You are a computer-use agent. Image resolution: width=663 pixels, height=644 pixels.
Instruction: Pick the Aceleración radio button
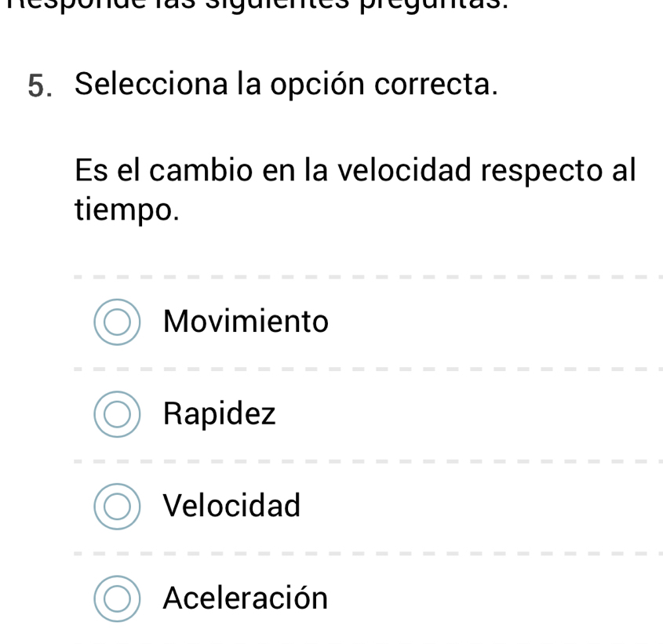pyautogui.click(x=118, y=599)
